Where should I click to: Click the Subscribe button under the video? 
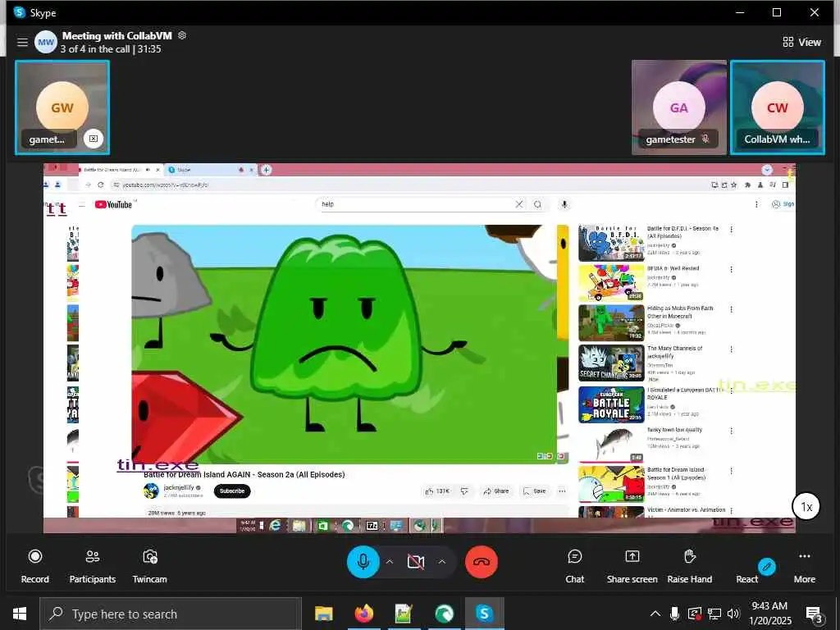[x=232, y=491]
